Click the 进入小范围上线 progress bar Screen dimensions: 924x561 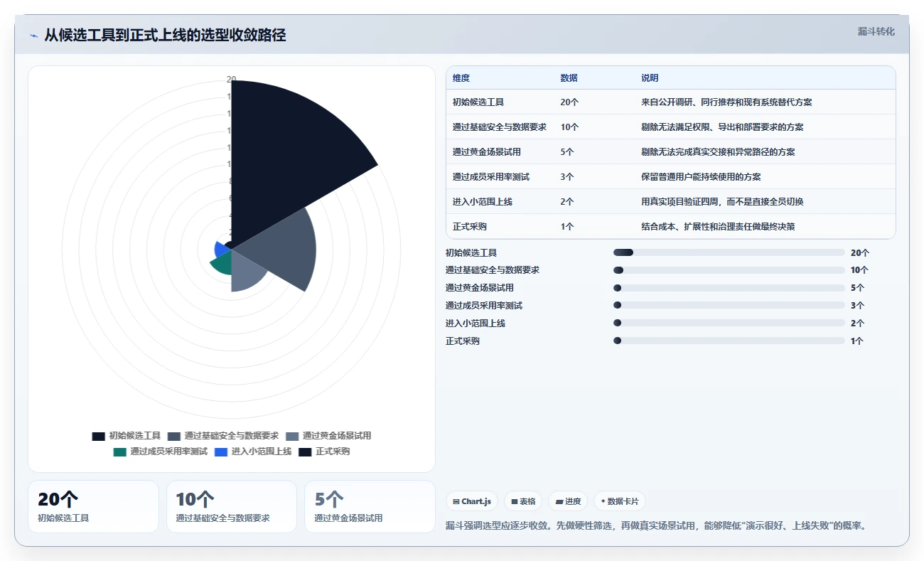tap(729, 323)
